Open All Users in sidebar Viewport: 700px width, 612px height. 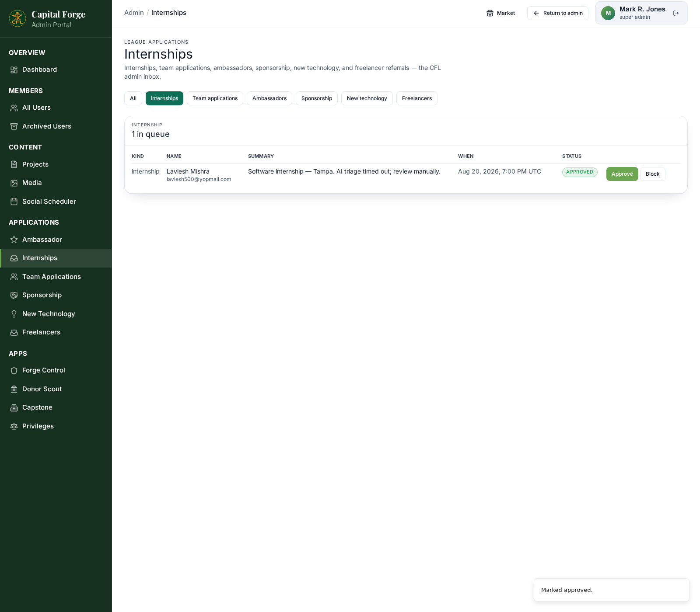coord(56,108)
